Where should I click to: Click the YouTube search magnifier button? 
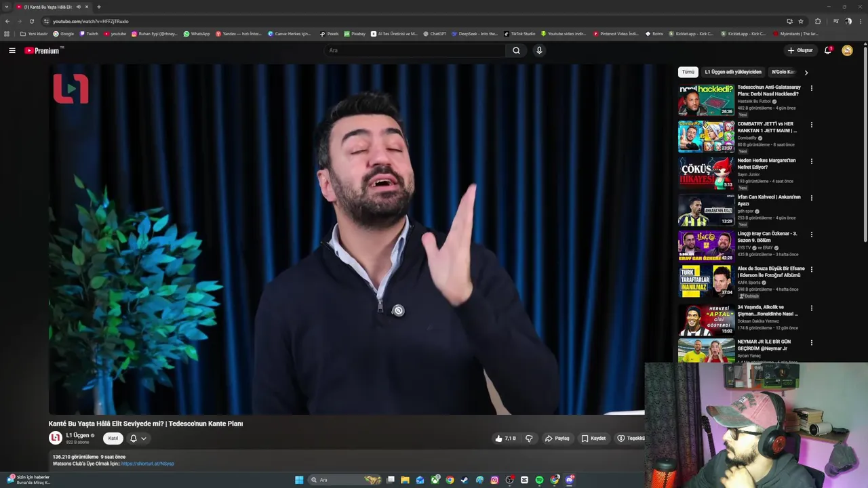[x=516, y=50]
